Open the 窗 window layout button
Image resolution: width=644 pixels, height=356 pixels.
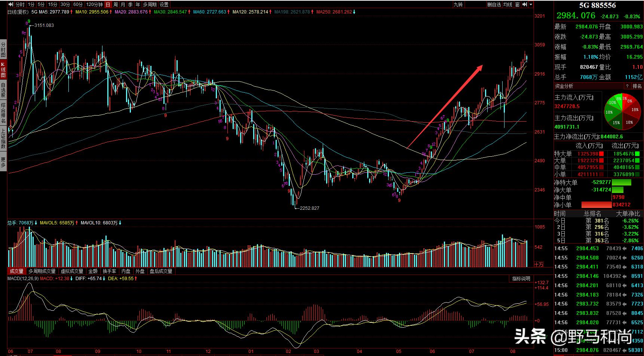tap(518, 4)
